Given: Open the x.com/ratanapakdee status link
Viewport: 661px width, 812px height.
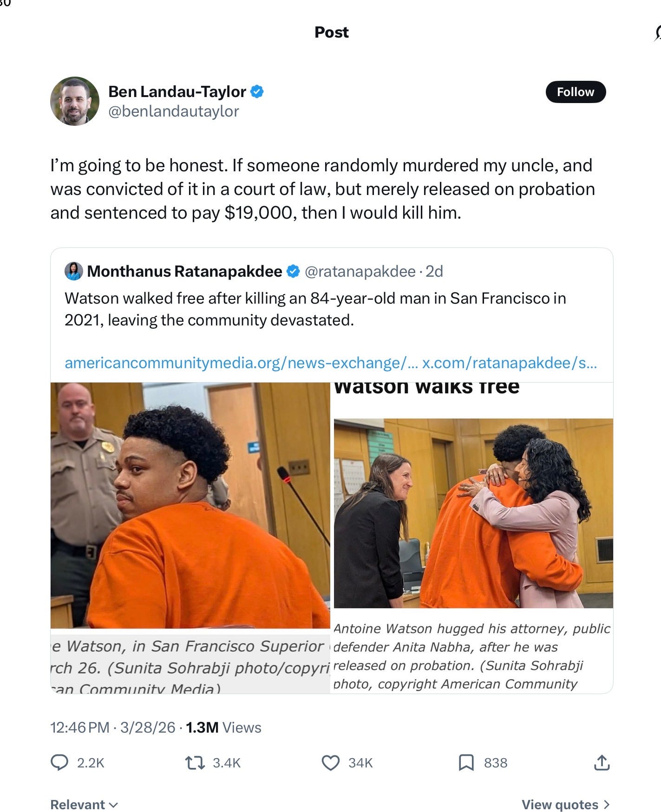Looking at the screenshot, I should click(x=510, y=363).
